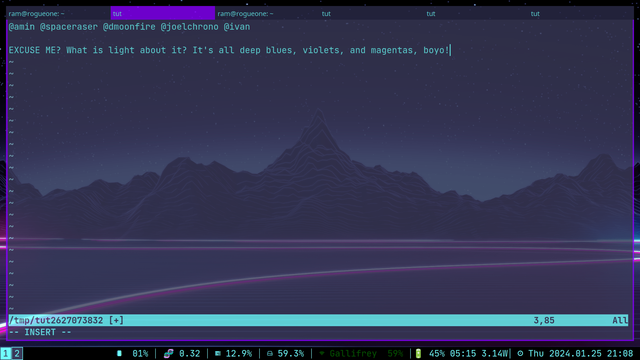
Task: Switch to the highlighted active tut tab
Action: coord(162,13)
